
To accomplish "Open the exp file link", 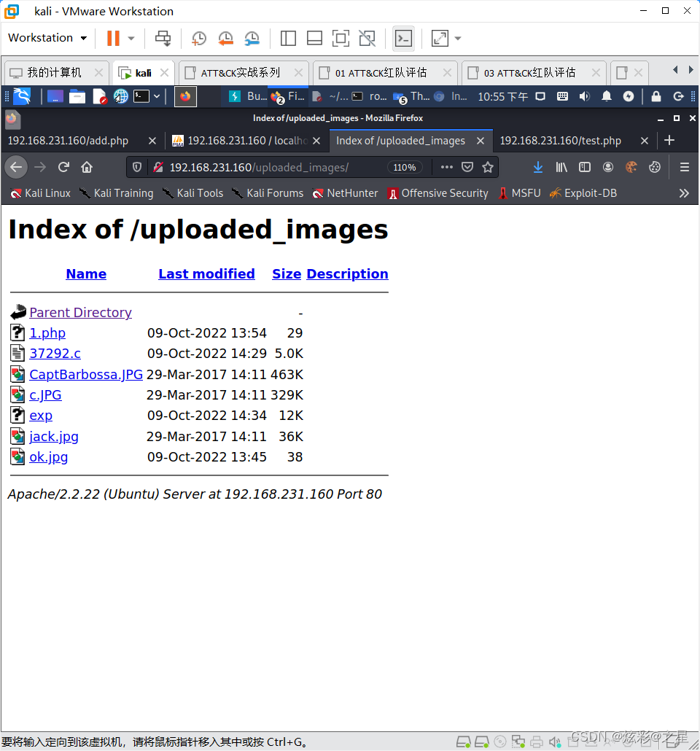I will [41, 416].
